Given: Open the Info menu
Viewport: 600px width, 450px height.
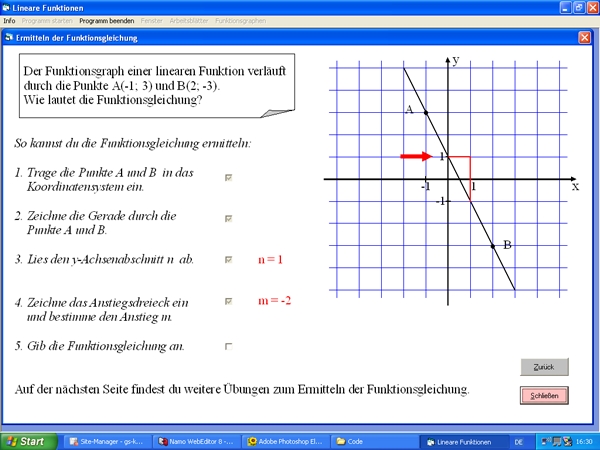Looking at the screenshot, I should (10, 20).
